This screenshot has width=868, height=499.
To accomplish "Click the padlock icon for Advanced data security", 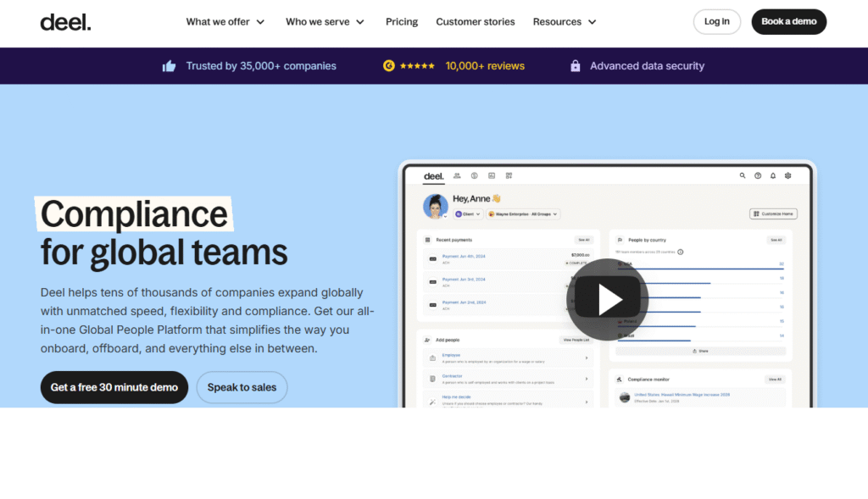I will [x=576, y=66].
